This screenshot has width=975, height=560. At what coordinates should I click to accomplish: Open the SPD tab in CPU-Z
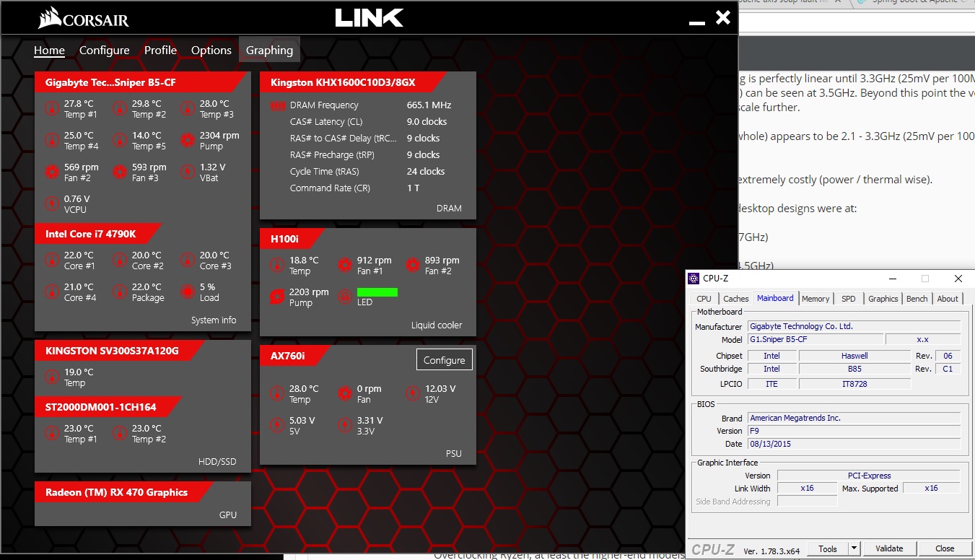pos(849,299)
